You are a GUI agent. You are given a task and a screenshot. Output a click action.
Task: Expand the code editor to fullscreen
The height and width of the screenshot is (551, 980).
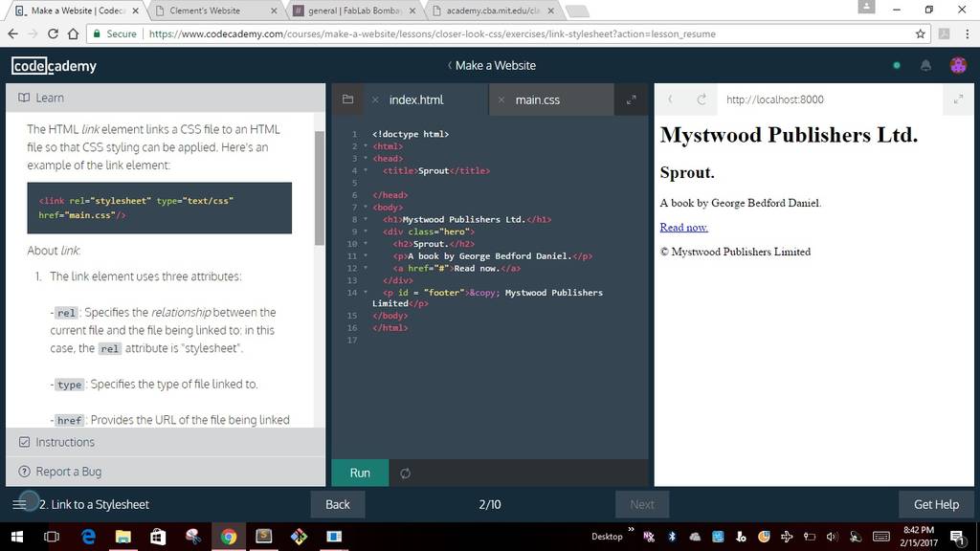632,99
